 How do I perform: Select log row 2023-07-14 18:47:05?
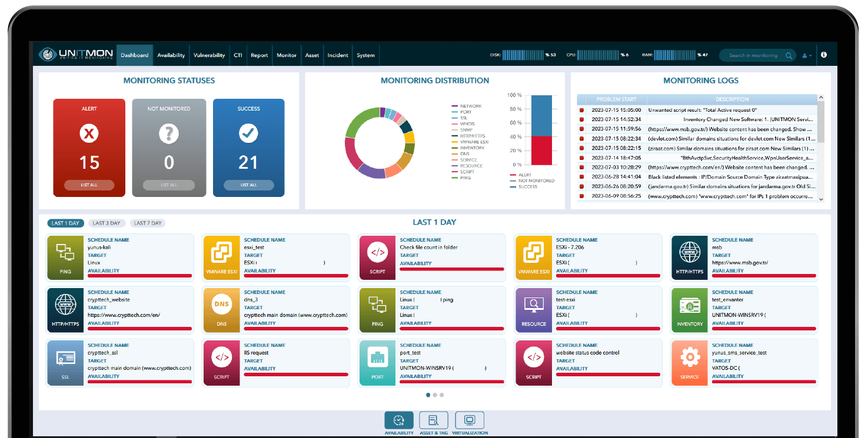pyautogui.click(x=697, y=158)
